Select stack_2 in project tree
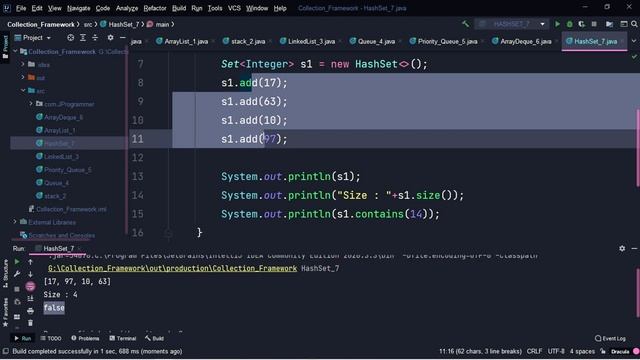The width and height of the screenshot is (640, 360). (x=55, y=196)
